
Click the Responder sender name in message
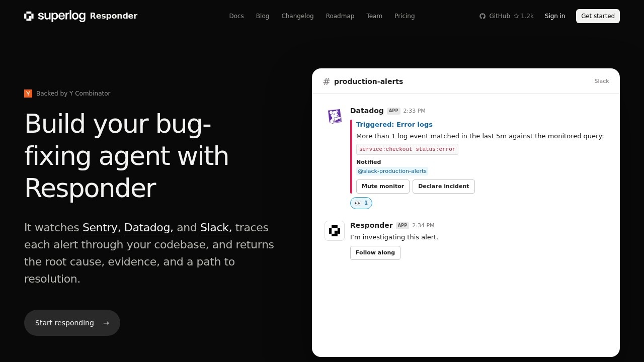pyautogui.click(x=371, y=225)
